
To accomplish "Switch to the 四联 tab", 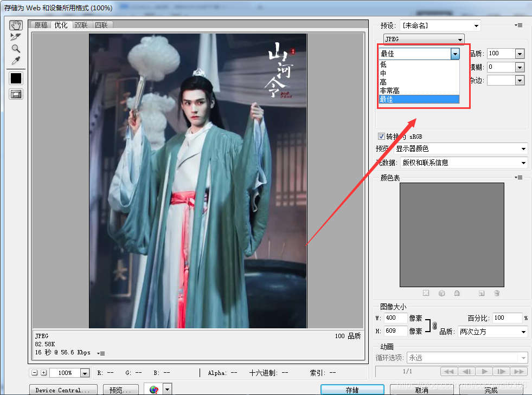I will (x=101, y=25).
